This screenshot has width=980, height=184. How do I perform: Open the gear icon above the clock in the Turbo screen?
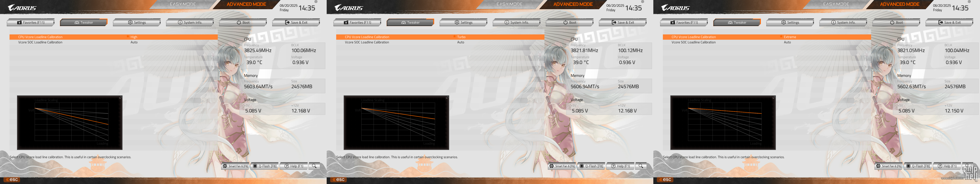click(643, 2)
